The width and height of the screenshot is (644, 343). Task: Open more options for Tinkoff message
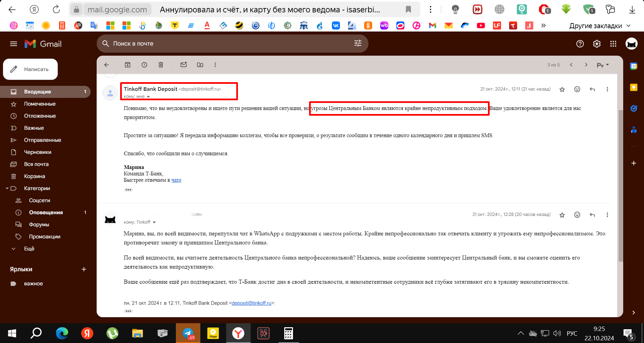[607, 89]
